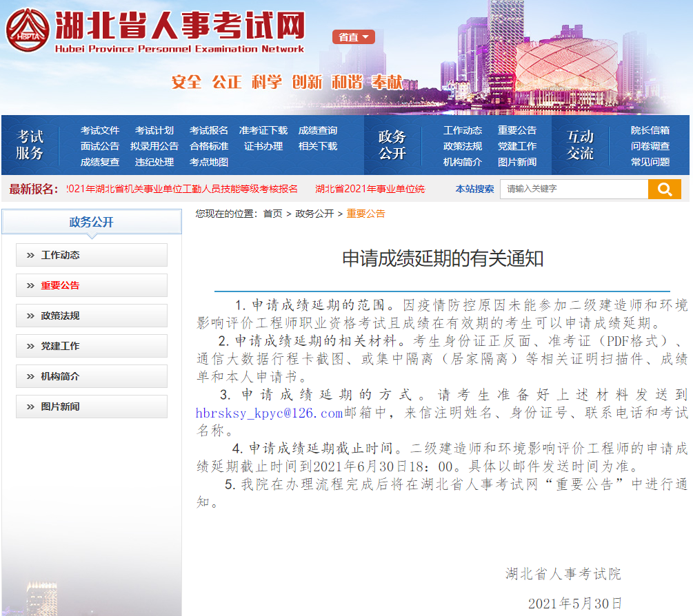Open 政策法规 sidebar item

pyautogui.click(x=92, y=316)
